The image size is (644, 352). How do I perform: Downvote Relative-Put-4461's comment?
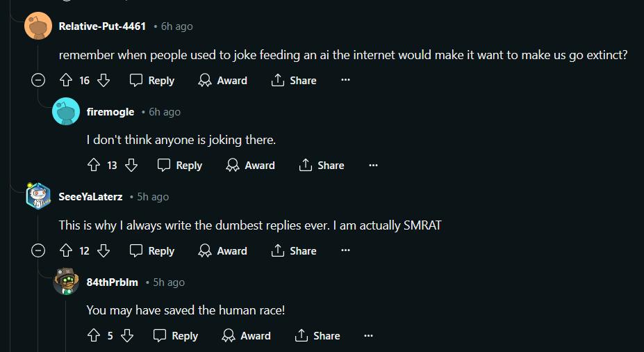click(104, 80)
